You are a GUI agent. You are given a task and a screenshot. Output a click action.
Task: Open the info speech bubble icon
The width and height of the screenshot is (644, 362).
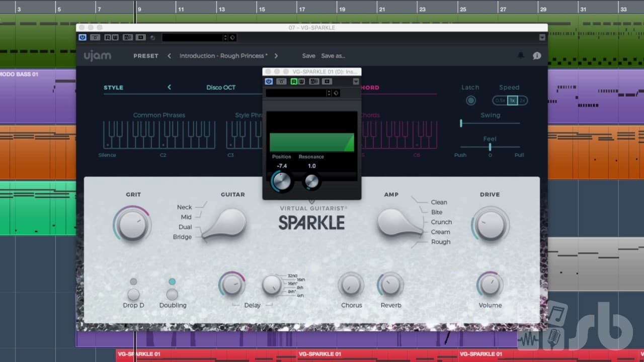(537, 55)
